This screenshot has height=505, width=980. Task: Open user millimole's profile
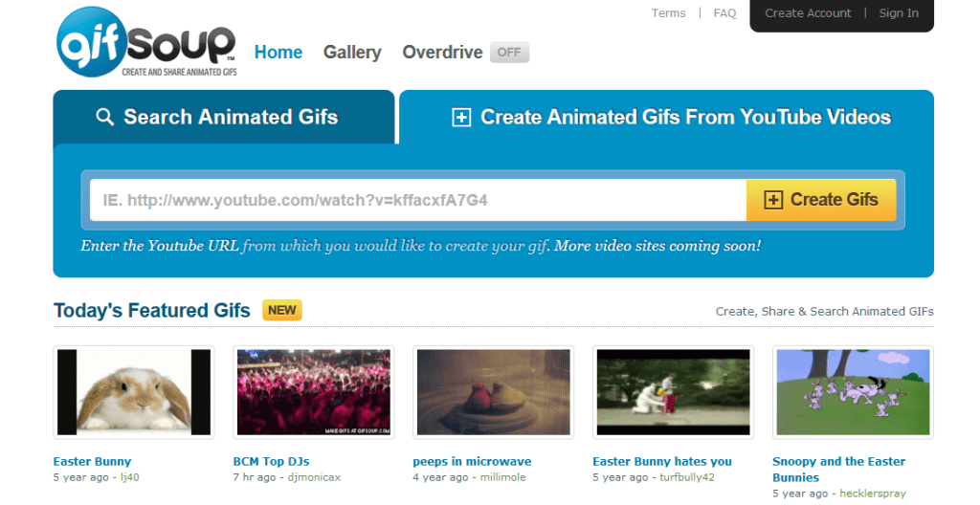[x=502, y=477]
